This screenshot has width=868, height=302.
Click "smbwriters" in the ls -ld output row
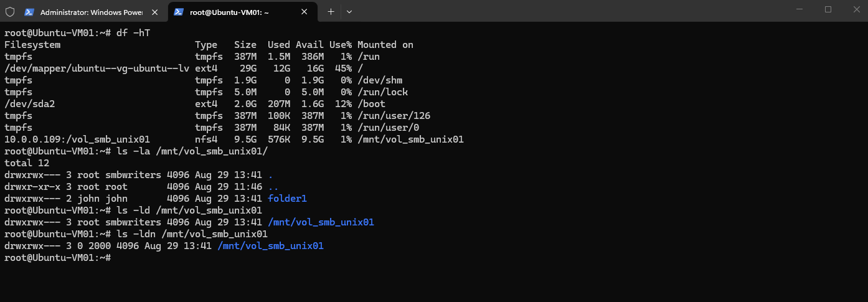[133, 222]
